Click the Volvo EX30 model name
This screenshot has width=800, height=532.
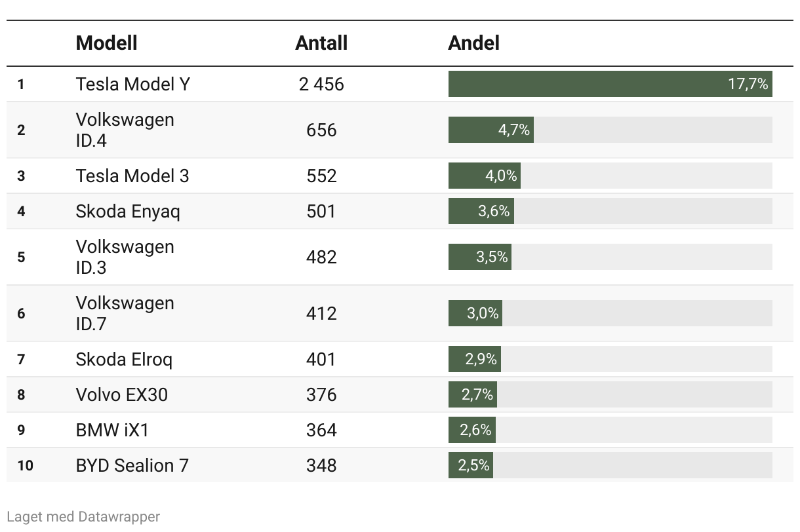121,394
